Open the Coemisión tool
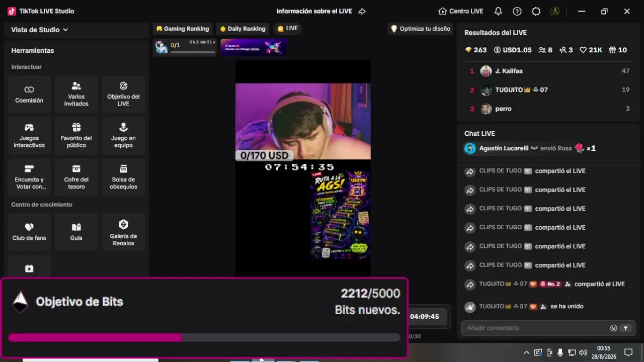This screenshot has width=644, height=362. coord(29,94)
